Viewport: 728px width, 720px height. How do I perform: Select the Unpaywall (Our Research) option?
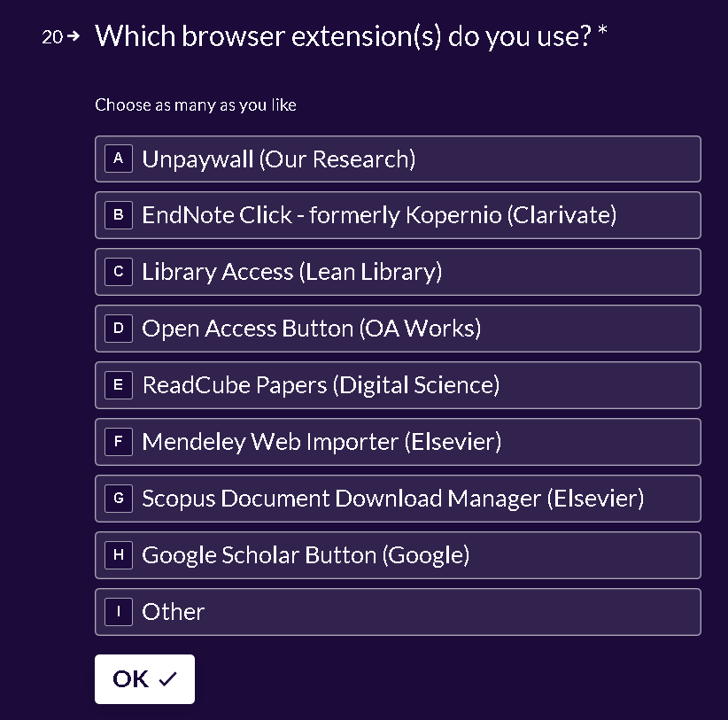[398, 159]
